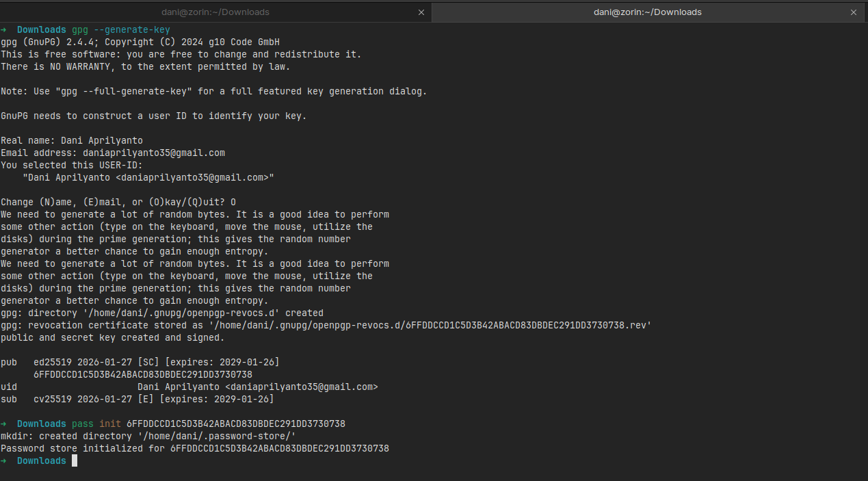Click the terminal cursor at the last prompt

pyautogui.click(x=75, y=461)
